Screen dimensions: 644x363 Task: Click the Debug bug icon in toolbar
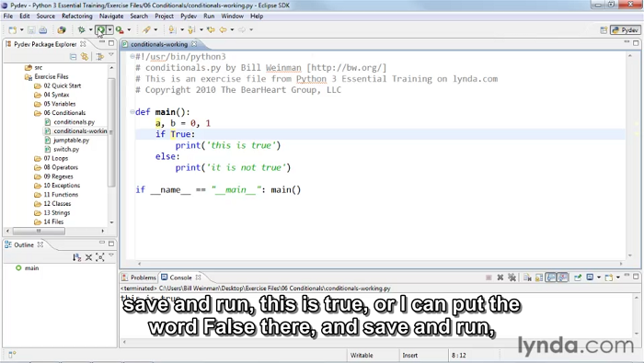tap(81, 30)
